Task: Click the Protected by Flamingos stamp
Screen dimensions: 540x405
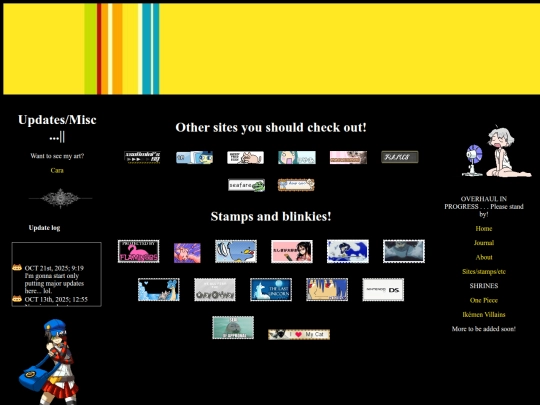Action: click(138, 251)
